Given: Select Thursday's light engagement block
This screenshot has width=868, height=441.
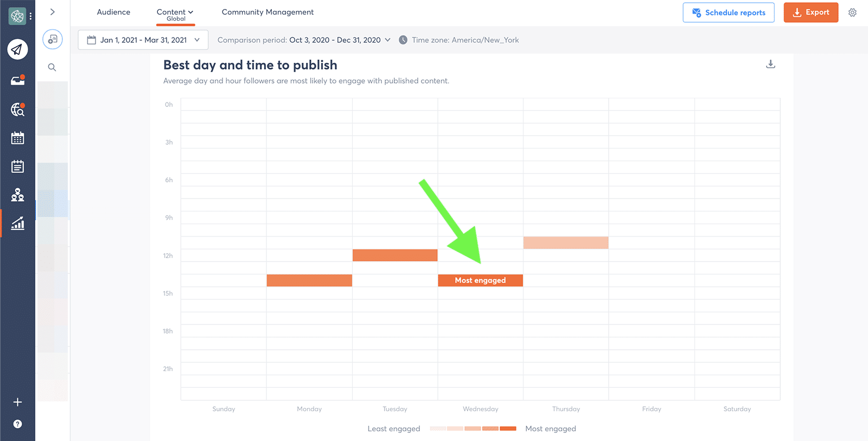Looking at the screenshot, I should 566,242.
